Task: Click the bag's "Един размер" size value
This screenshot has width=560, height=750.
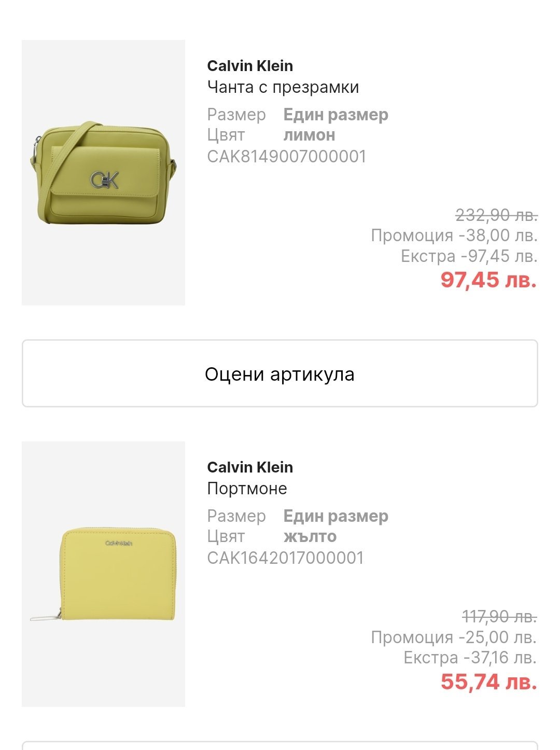Action: click(335, 115)
